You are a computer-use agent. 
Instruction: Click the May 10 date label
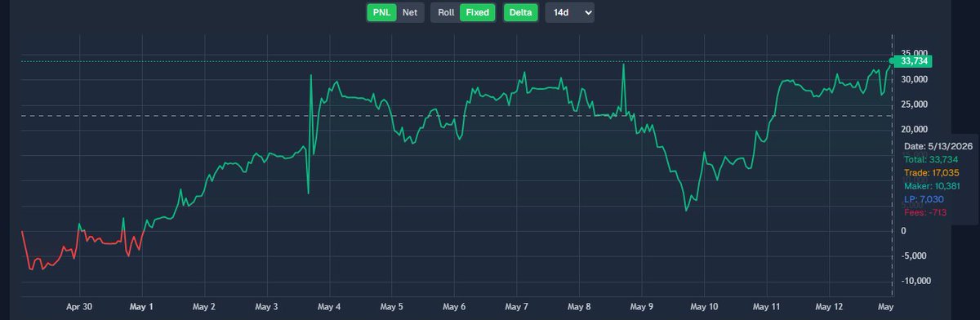[703, 307]
